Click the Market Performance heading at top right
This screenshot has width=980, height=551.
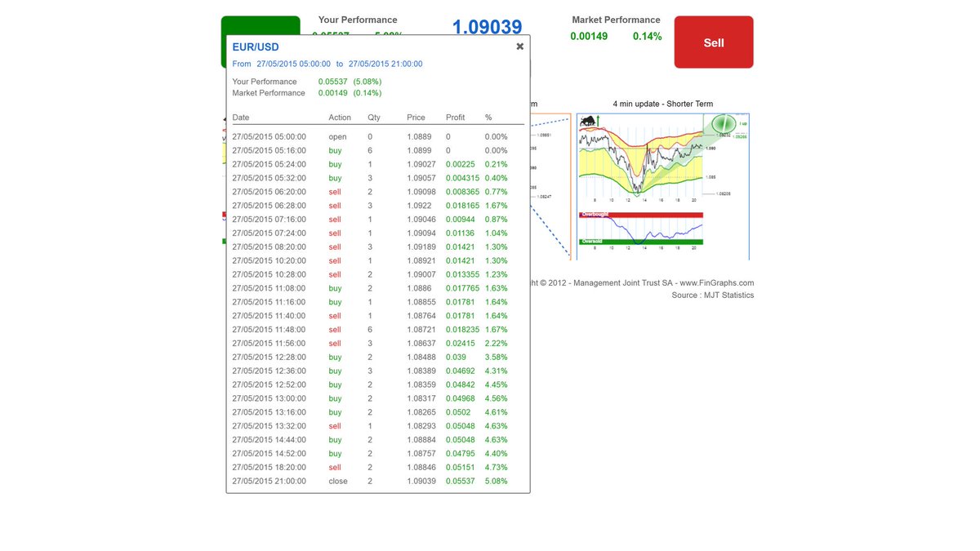coord(616,20)
